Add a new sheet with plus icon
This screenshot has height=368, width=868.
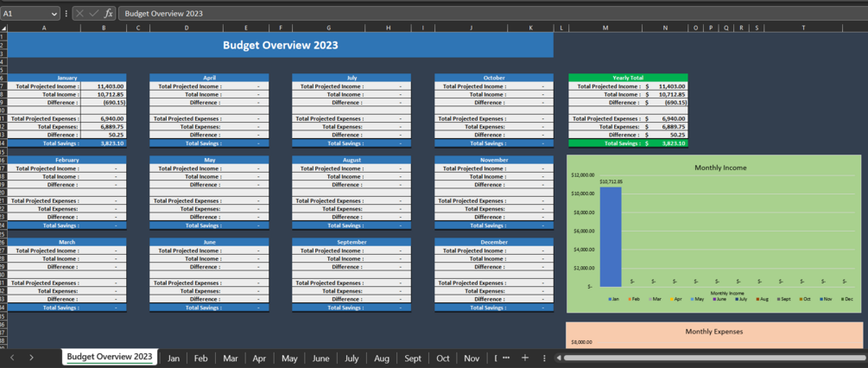pos(525,358)
